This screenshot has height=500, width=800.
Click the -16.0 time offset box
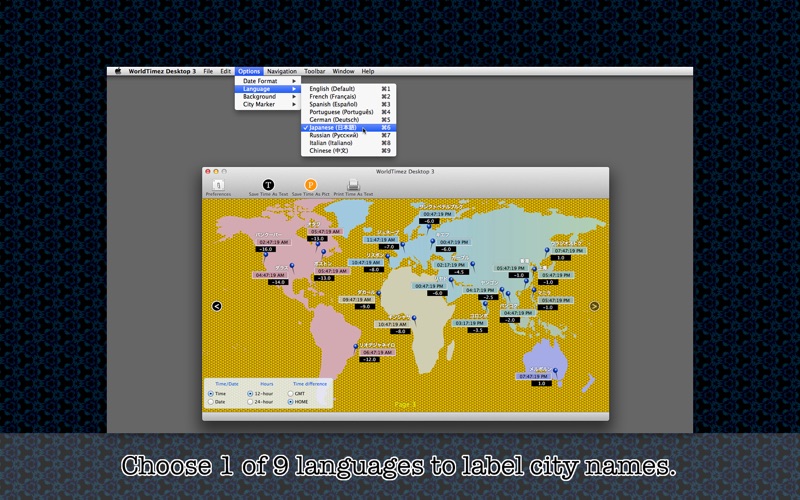coord(265,249)
